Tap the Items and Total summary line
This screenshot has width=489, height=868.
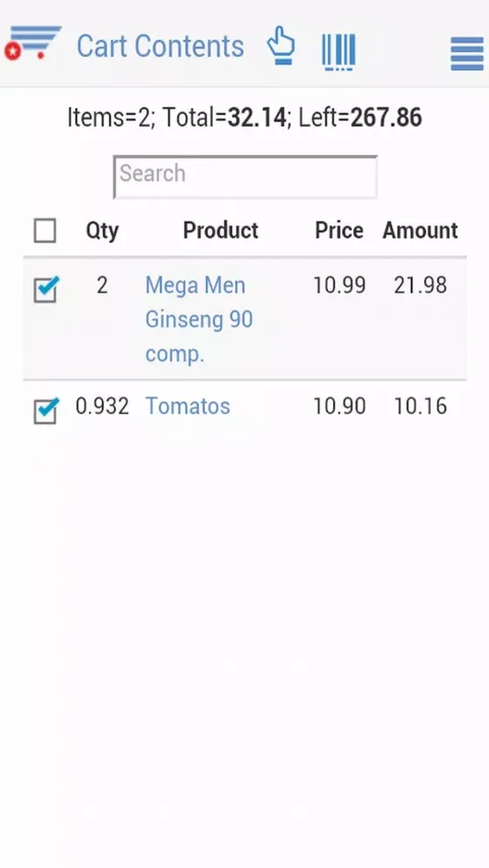[x=244, y=117]
